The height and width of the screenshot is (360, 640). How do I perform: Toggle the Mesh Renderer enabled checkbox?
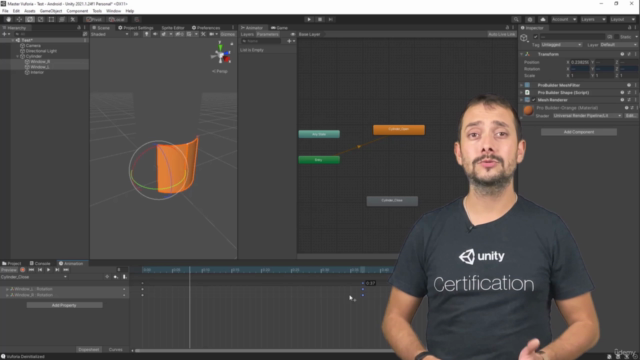(533, 100)
